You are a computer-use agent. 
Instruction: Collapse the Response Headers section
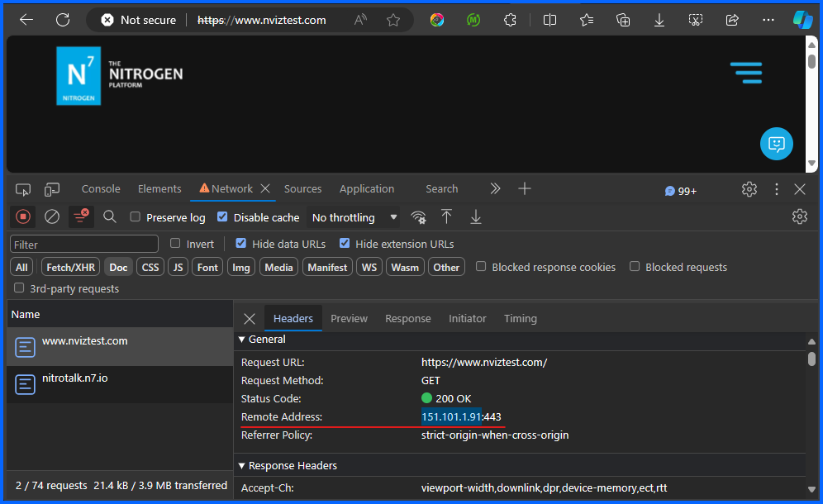[242, 466]
